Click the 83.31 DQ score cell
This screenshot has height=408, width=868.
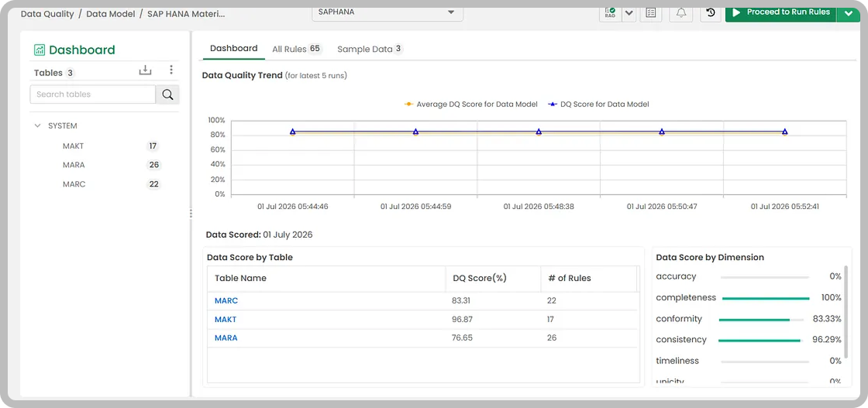coord(462,300)
